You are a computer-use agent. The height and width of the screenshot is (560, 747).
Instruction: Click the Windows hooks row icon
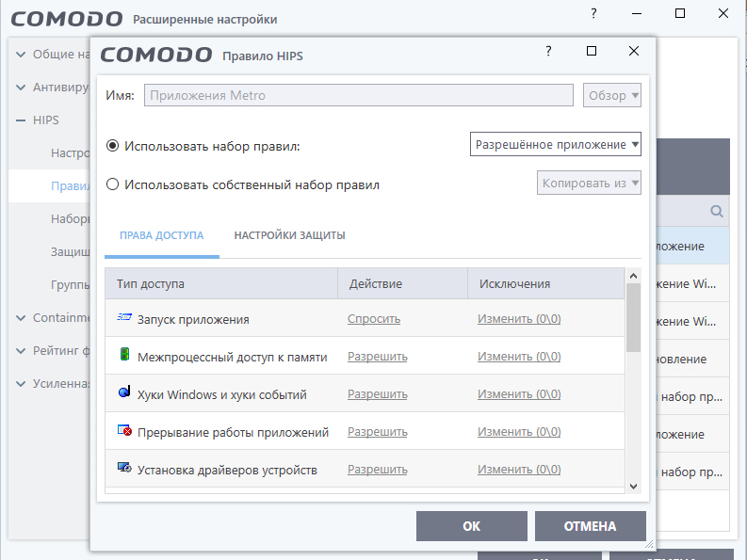[x=124, y=392]
